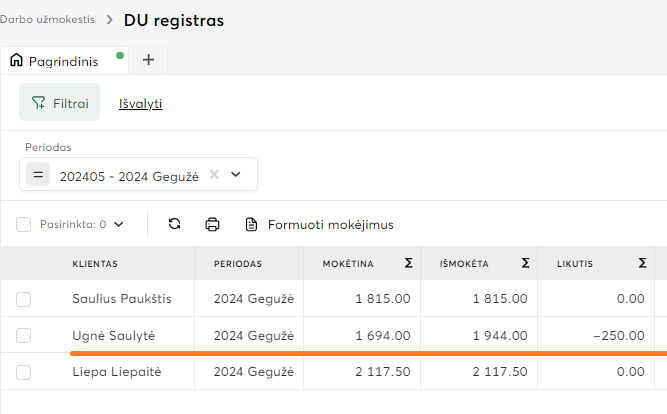Click the equals operator icon in Periodas filter

point(39,174)
